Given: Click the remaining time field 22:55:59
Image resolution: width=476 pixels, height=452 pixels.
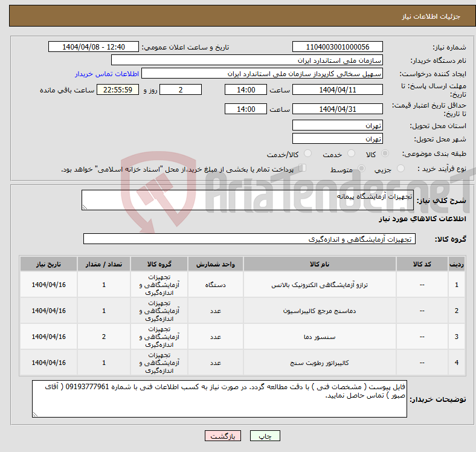Looking at the screenshot, I should click(118, 89).
